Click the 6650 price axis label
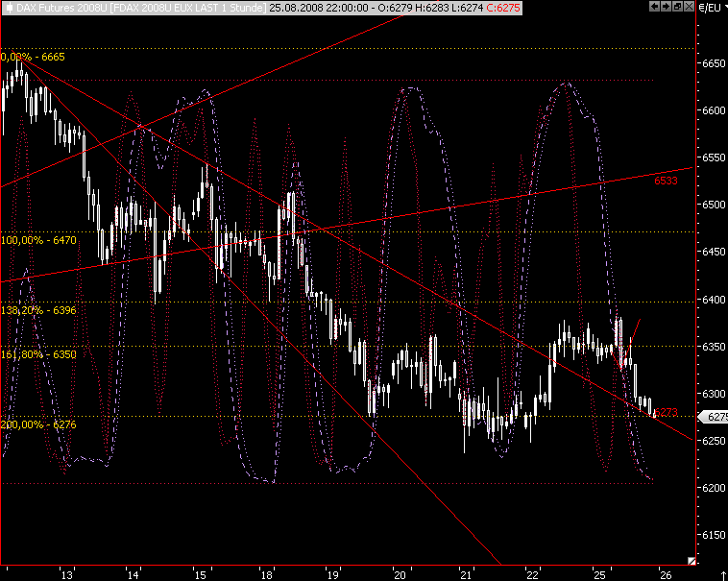The image size is (728, 581). pyautogui.click(x=714, y=63)
